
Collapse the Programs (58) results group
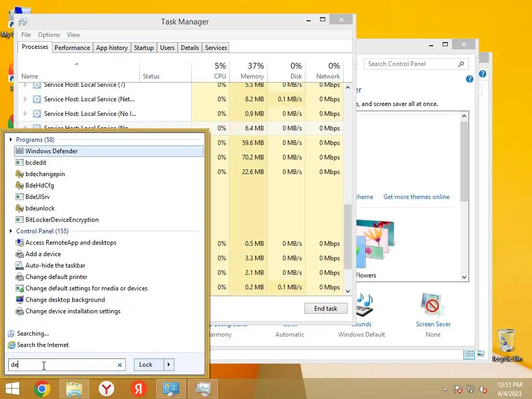11,139
